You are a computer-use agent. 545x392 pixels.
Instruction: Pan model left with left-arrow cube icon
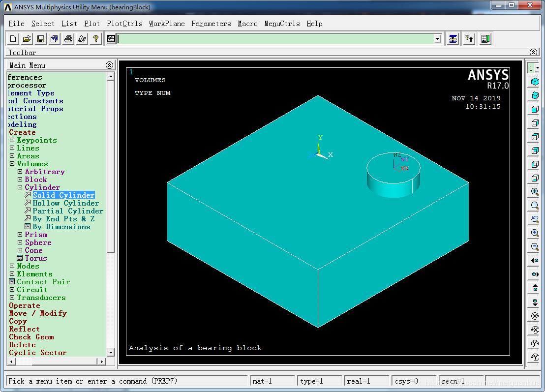535,260
